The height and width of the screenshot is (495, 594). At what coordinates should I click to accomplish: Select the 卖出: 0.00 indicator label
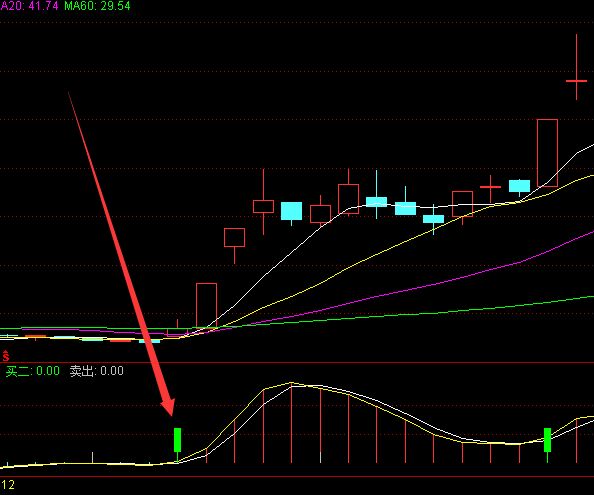[97, 371]
